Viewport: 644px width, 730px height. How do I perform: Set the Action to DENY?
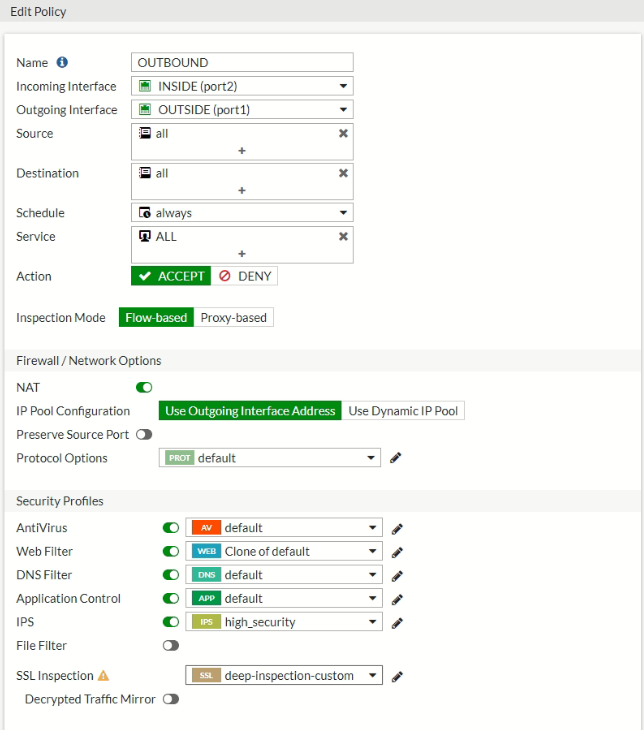pos(244,276)
